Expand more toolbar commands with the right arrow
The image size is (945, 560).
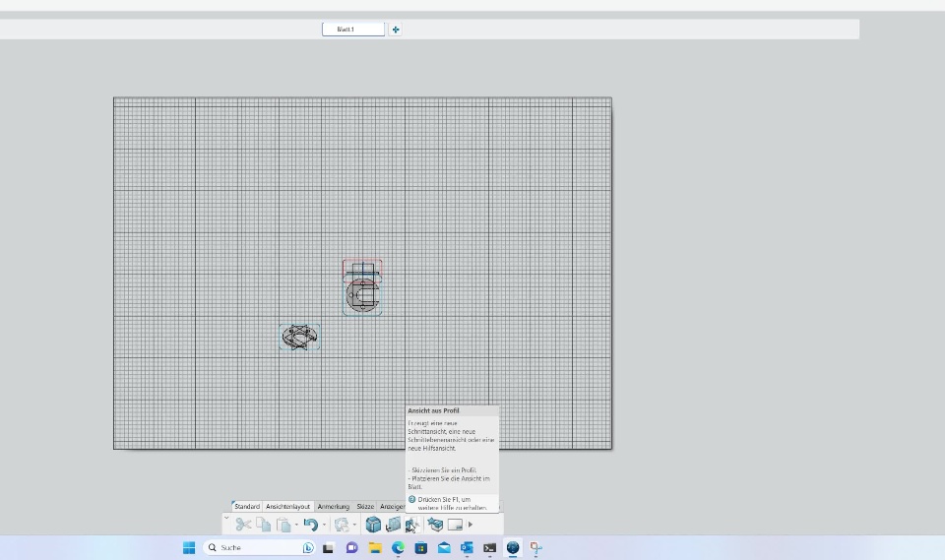click(x=471, y=525)
